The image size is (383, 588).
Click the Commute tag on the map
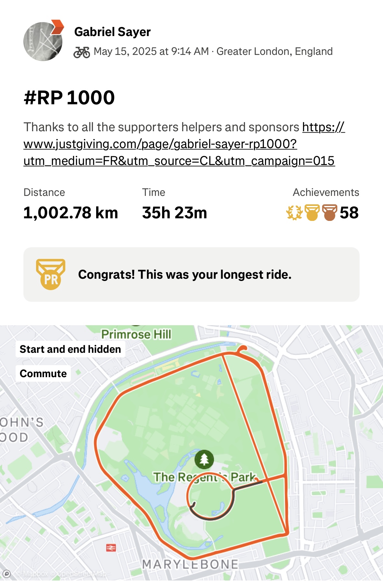pos(43,374)
